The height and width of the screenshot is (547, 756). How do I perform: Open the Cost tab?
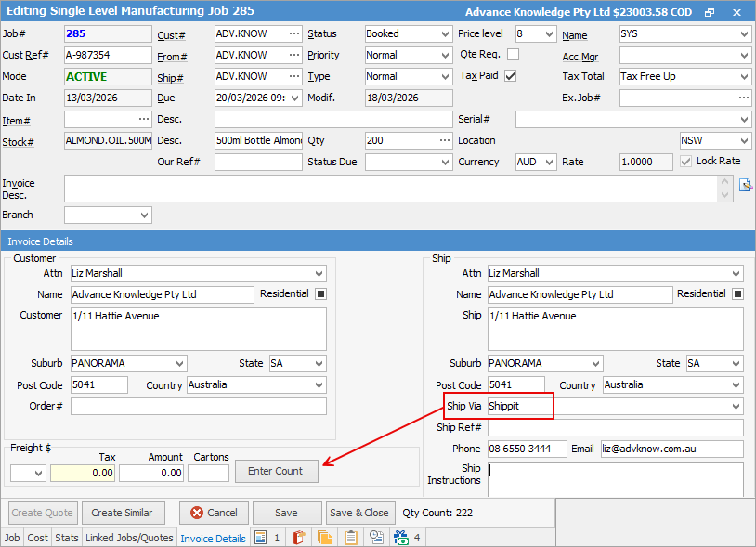[x=37, y=538]
